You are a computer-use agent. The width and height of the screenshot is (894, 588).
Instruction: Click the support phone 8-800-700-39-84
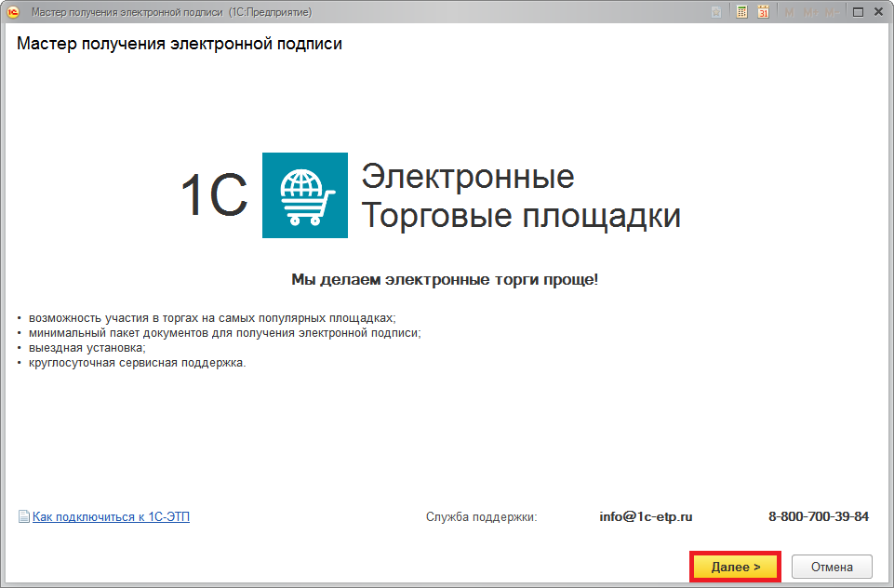point(818,516)
